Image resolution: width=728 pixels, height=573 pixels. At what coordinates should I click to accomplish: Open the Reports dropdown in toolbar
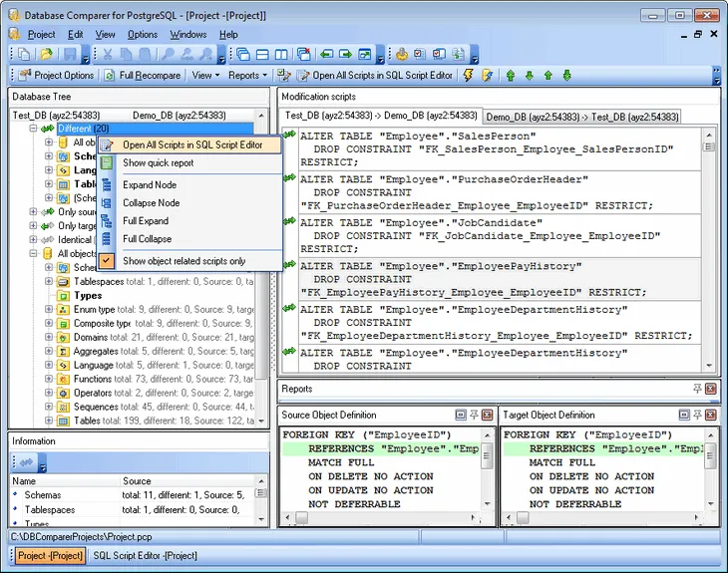click(246, 75)
